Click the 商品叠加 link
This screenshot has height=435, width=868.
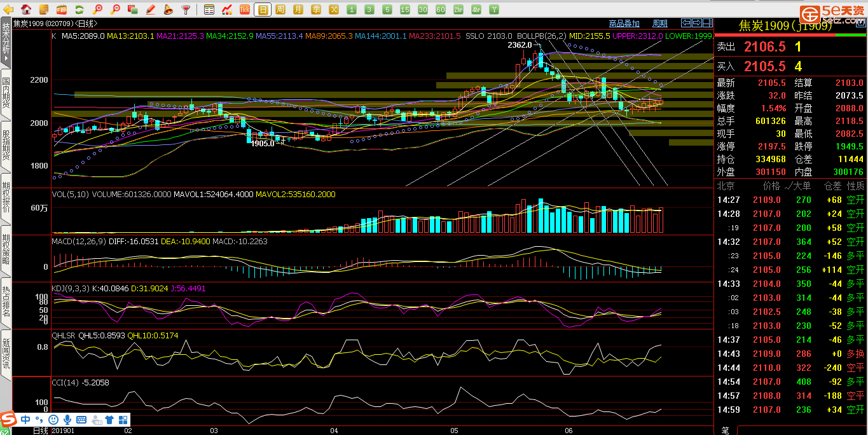pyautogui.click(x=624, y=24)
